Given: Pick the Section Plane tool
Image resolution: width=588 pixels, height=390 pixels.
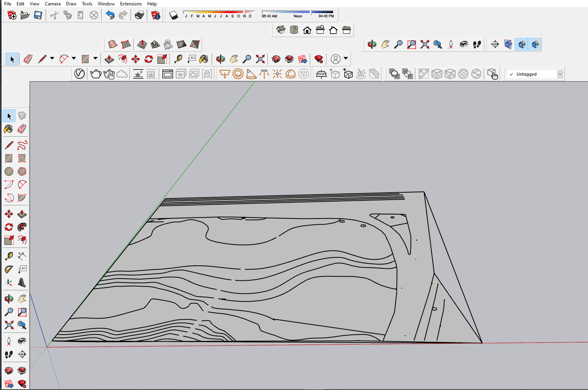Looking at the screenshot, I should [495, 44].
